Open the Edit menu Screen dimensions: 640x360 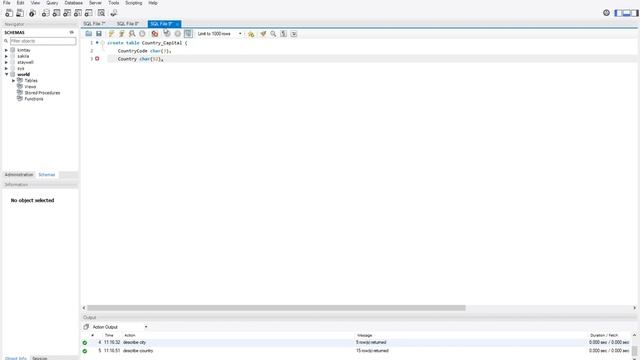20,3
